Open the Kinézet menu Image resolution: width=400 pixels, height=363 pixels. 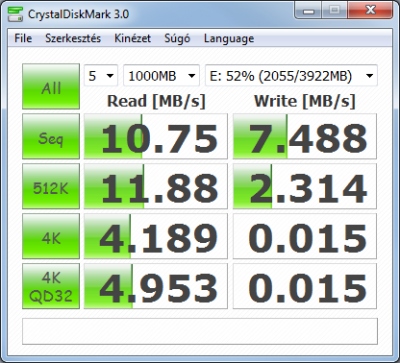coord(132,38)
